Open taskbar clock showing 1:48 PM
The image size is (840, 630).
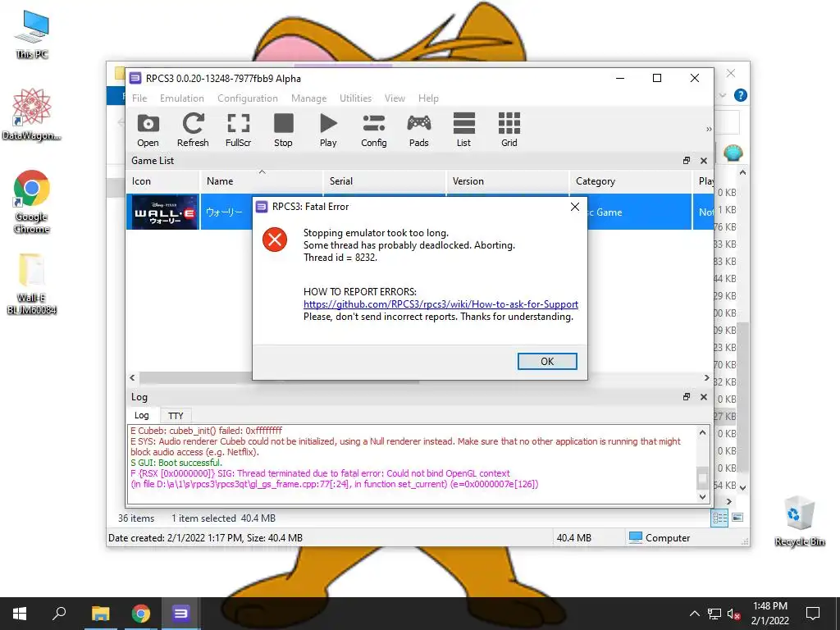tap(769, 614)
